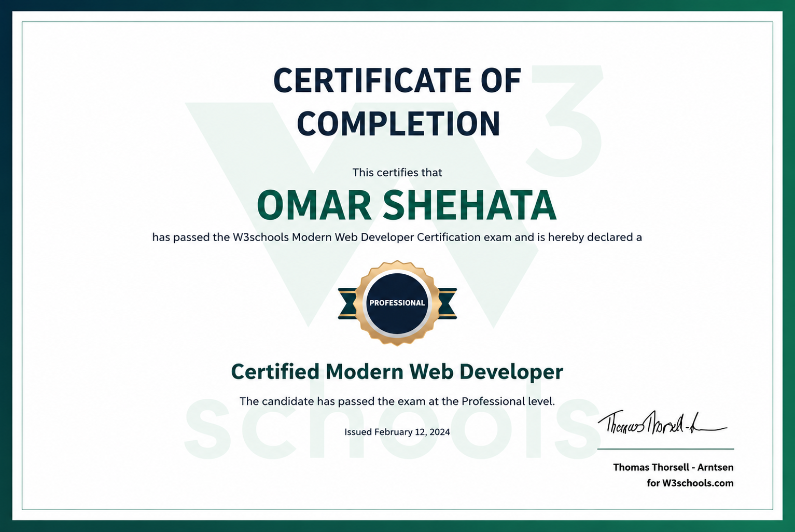This screenshot has width=795, height=532.
Task: Click the title 'Certified Modern Web Developer'
Action: click(397, 372)
